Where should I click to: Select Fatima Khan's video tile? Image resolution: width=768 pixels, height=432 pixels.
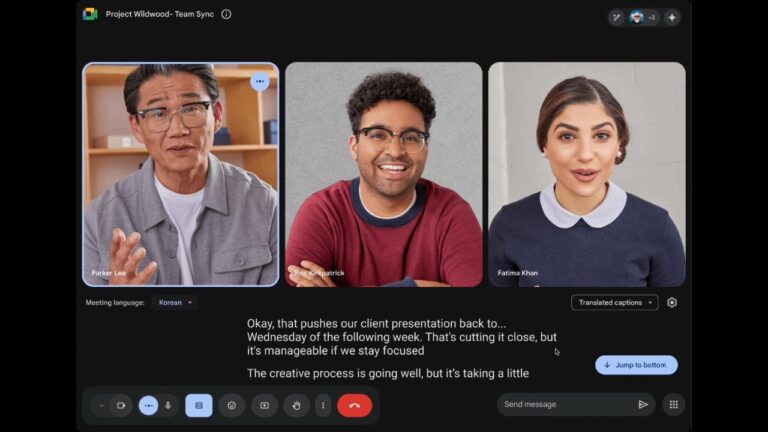coord(587,174)
